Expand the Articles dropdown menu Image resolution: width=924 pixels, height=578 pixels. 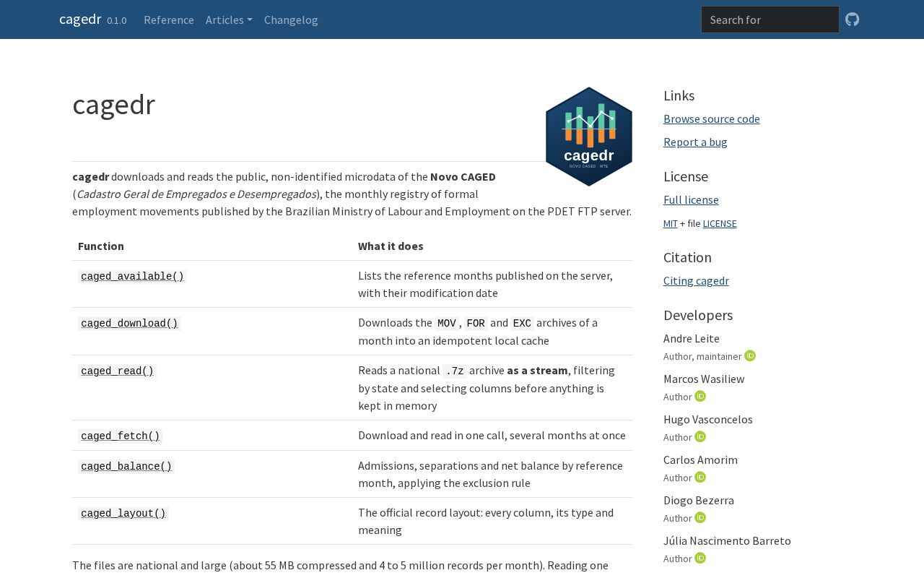[229, 20]
